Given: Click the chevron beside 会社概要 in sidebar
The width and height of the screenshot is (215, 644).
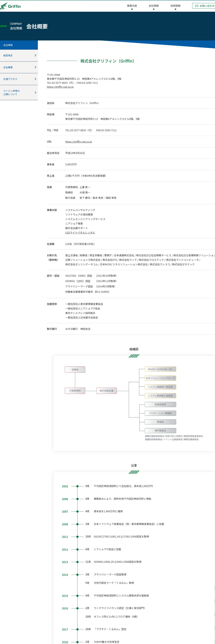Looking at the screenshot, I should tap(35, 67).
